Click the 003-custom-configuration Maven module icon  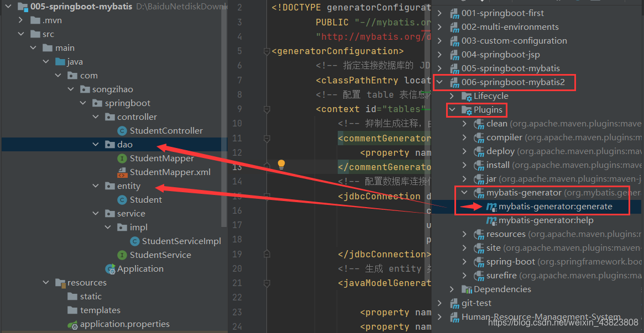click(x=454, y=41)
